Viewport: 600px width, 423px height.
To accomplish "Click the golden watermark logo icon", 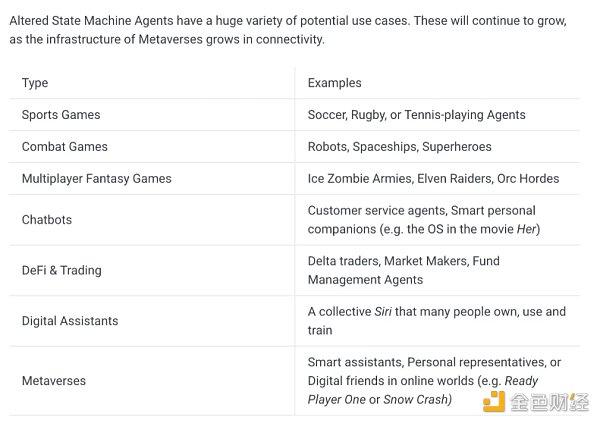I will (494, 401).
